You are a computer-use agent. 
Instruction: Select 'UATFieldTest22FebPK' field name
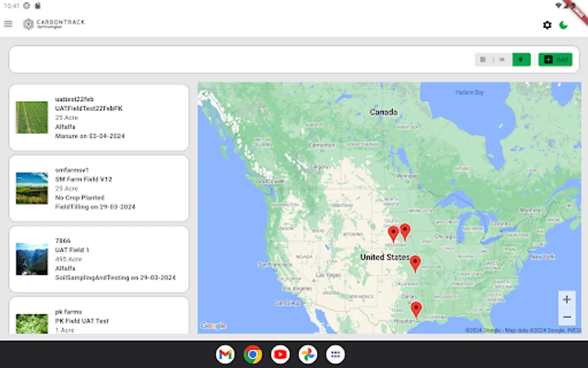pyautogui.click(x=89, y=108)
